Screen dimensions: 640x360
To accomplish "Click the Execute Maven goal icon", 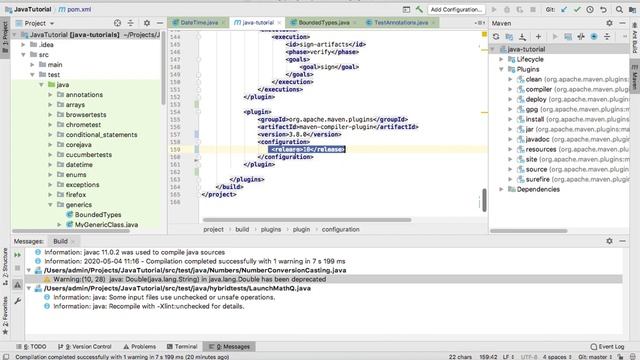I will click(568, 37).
